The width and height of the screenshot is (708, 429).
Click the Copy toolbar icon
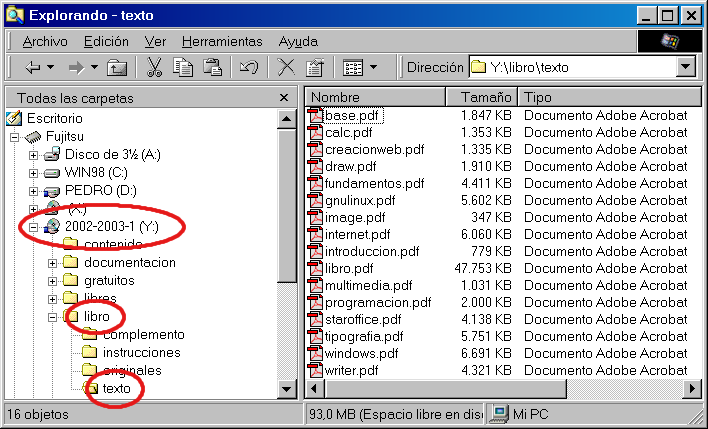point(183,67)
